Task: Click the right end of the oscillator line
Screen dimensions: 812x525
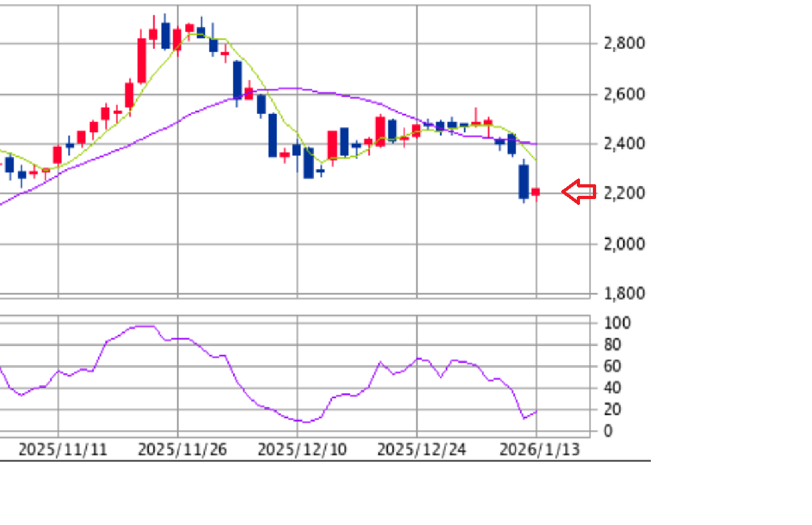Action: pyautogui.click(x=536, y=412)
